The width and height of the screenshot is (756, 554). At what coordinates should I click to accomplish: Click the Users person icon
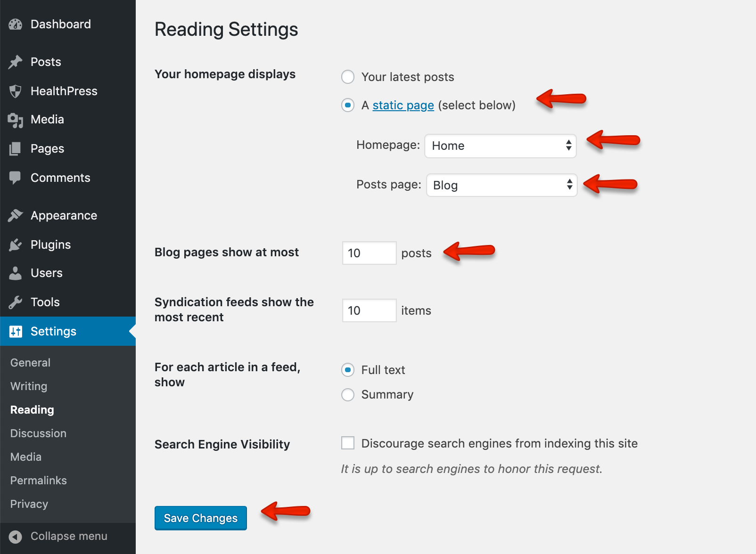click(16, 273)
